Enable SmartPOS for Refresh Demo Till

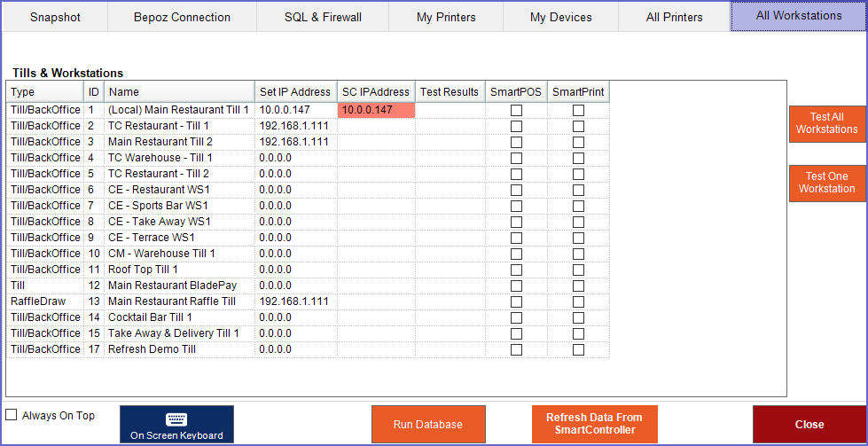(516, 349)
